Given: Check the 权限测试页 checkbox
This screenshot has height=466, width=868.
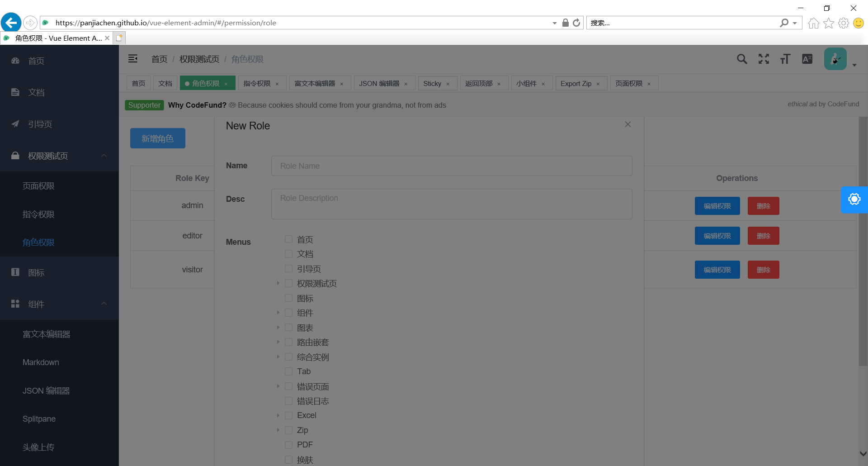Looking at the screenshot, I should click(x=288, y=283).
